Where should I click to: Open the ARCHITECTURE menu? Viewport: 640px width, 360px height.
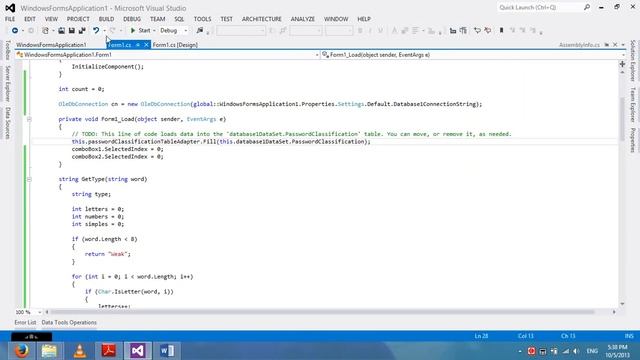[262, 19]
